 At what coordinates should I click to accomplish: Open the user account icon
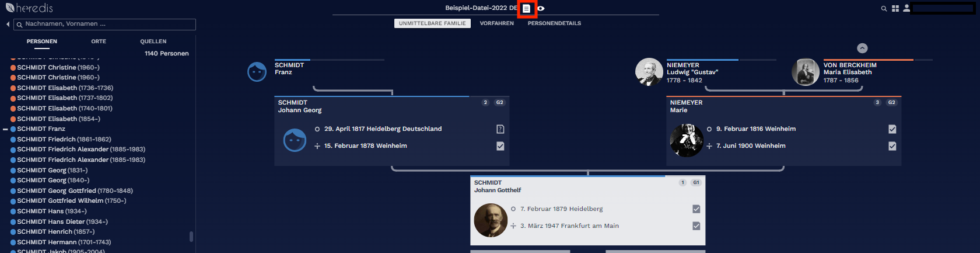click(907, 9)
